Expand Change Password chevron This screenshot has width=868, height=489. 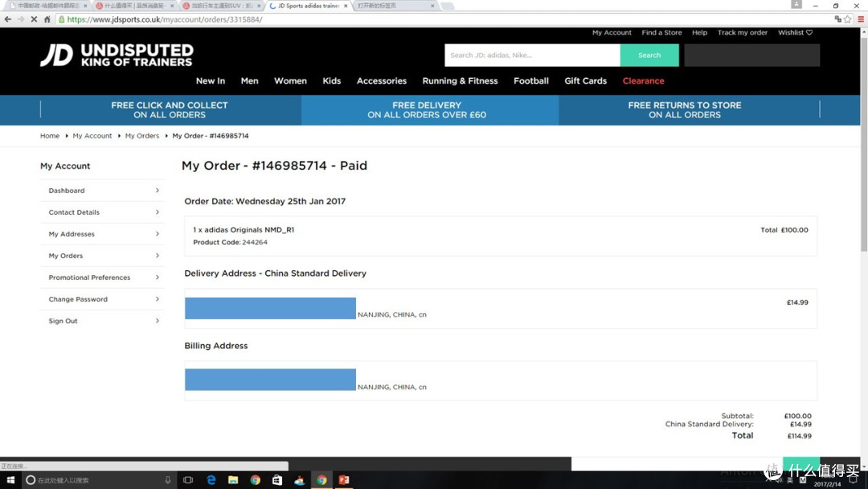(x=158, y=299)
